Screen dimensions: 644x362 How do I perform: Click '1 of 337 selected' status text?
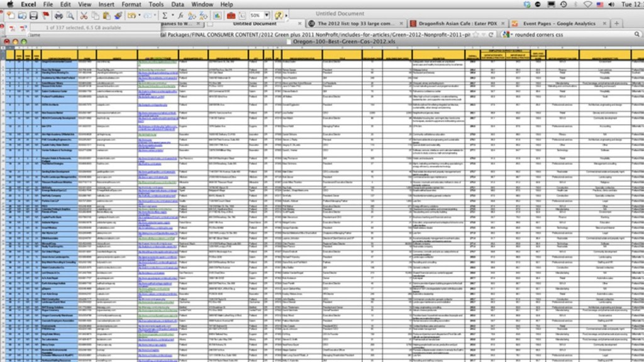(x=84, y=28)
